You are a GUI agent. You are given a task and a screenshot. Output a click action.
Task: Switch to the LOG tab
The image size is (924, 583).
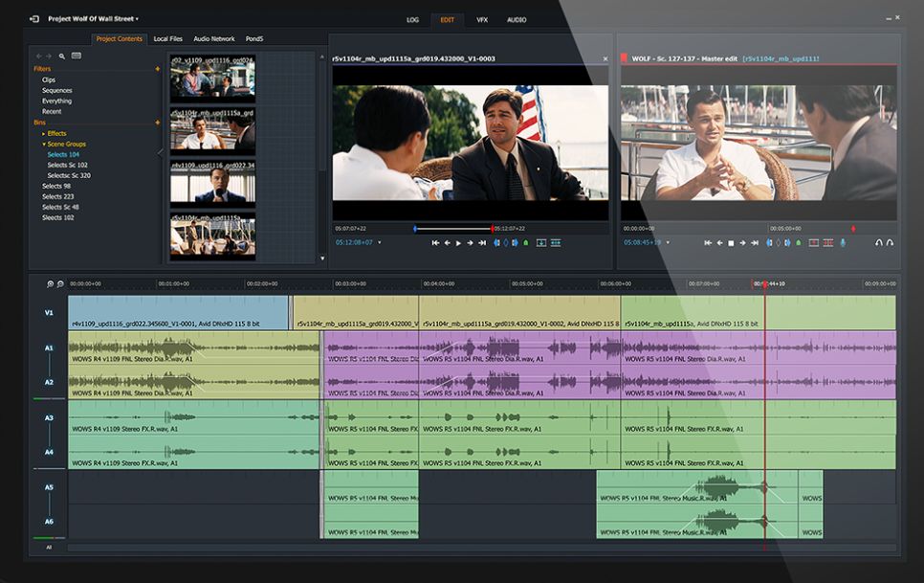point(412,20)
